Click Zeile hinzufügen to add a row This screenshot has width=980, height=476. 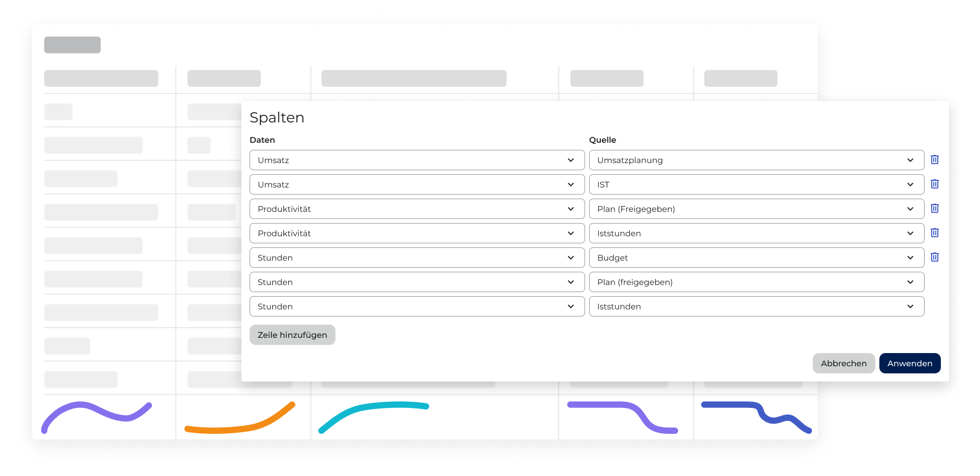[292, 335]
